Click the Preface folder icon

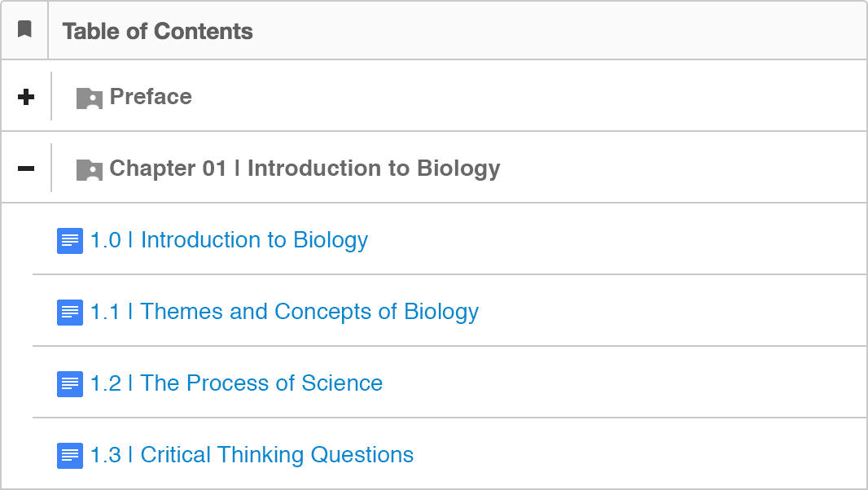pos(89,98)
